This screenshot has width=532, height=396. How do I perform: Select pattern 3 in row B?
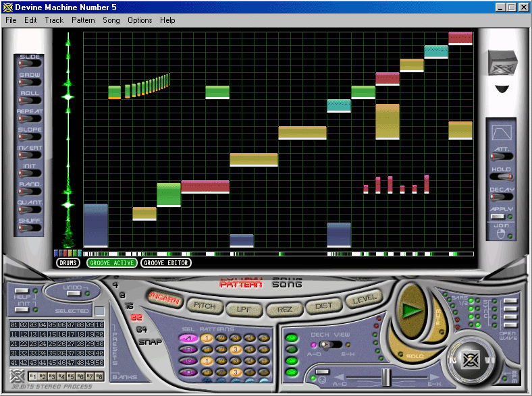[x=236, y=349]
